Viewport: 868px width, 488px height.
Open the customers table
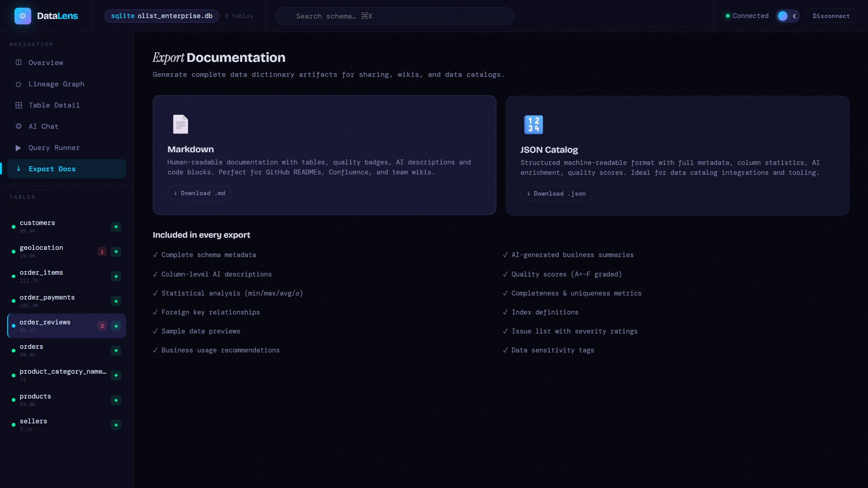(x=66, y=227)
